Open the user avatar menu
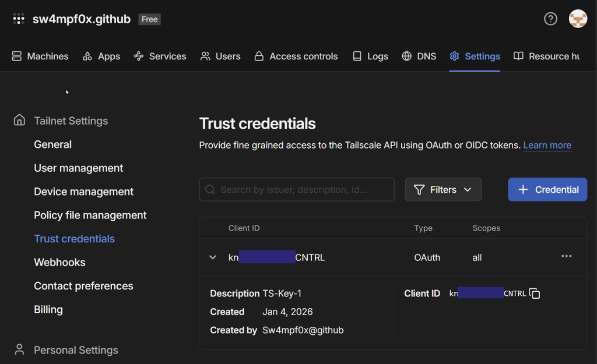 coord(578,19)
